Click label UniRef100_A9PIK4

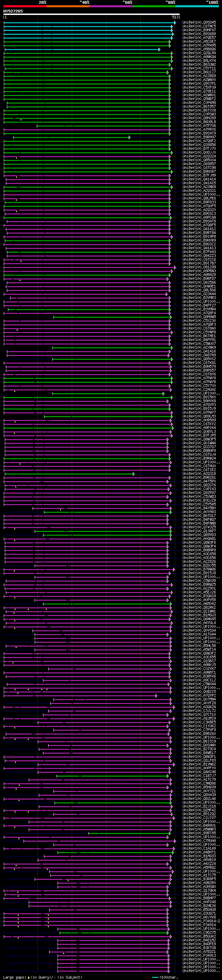(x=199, y=428)
